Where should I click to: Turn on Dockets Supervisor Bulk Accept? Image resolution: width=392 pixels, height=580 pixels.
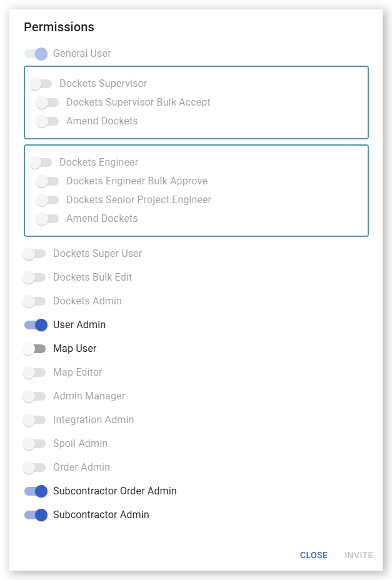48,102
